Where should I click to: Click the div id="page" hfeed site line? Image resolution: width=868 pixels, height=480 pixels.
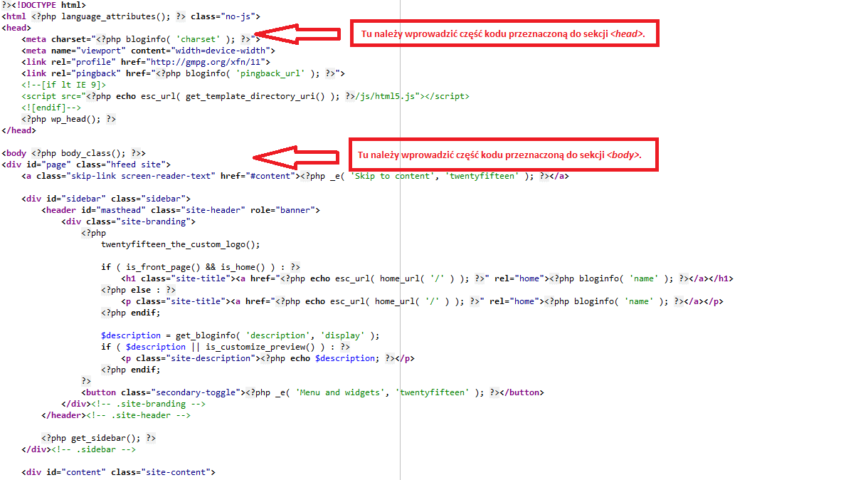click(86, 165)
